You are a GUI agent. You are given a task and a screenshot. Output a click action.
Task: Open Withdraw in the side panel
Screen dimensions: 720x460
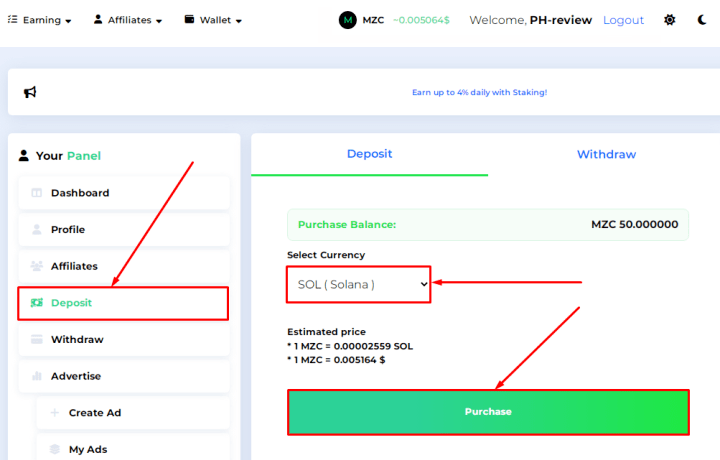124,340
